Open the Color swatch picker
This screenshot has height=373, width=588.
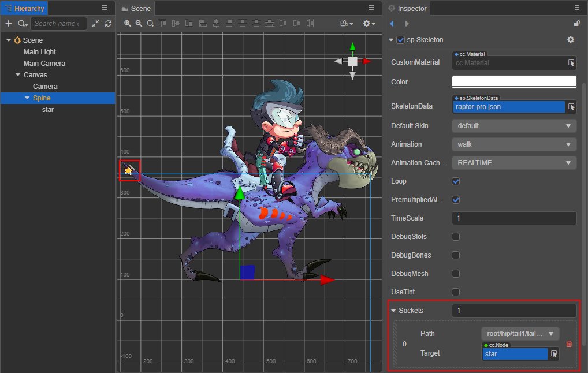tap(514, 81)
